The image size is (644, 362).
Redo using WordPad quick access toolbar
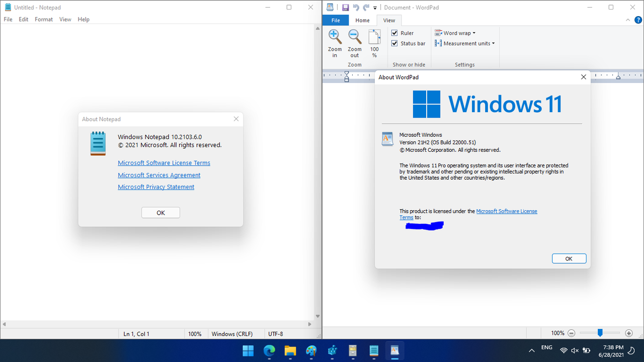366,8
